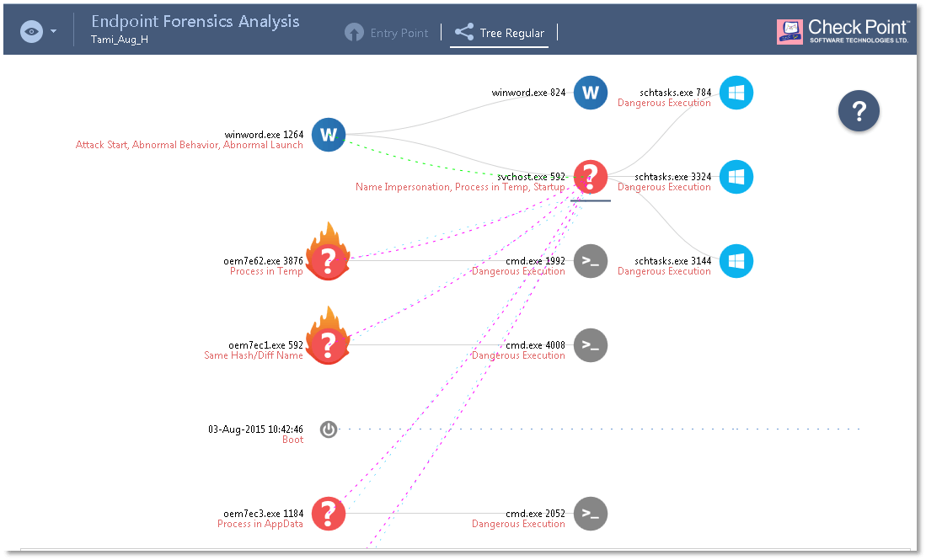
Task: Toggle the eye view icon in header
Action: pyautogui.click(x=31, y=32)
